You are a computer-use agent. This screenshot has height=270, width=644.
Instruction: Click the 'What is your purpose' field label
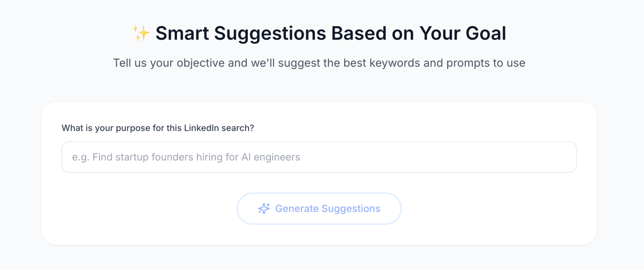158,128
